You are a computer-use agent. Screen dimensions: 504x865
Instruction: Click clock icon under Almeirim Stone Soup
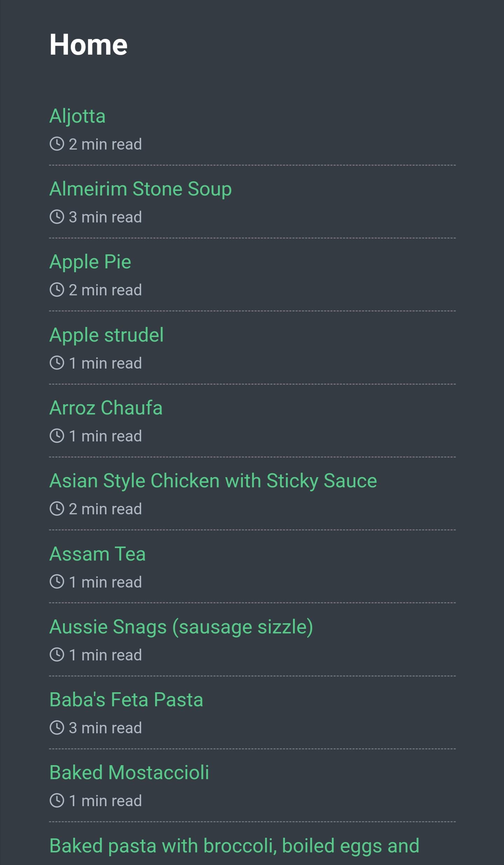coord(57,217)
